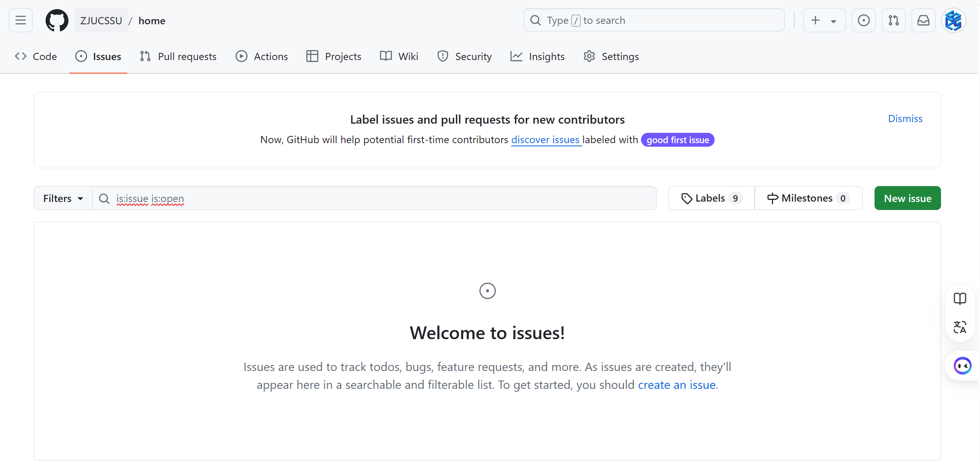Open the notifications inbox icon
The height and width of the screenshot is (464, 980).
click(x=923, y=20)
